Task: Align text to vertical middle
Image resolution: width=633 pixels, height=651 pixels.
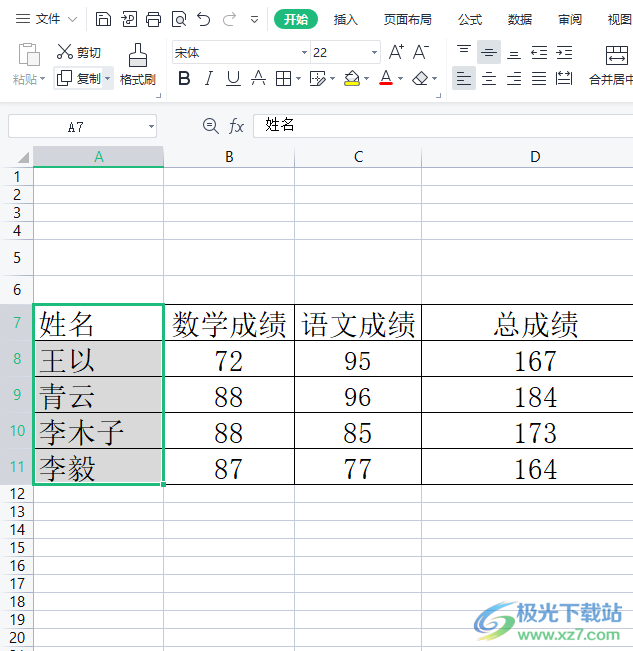Action: [489, 52]
